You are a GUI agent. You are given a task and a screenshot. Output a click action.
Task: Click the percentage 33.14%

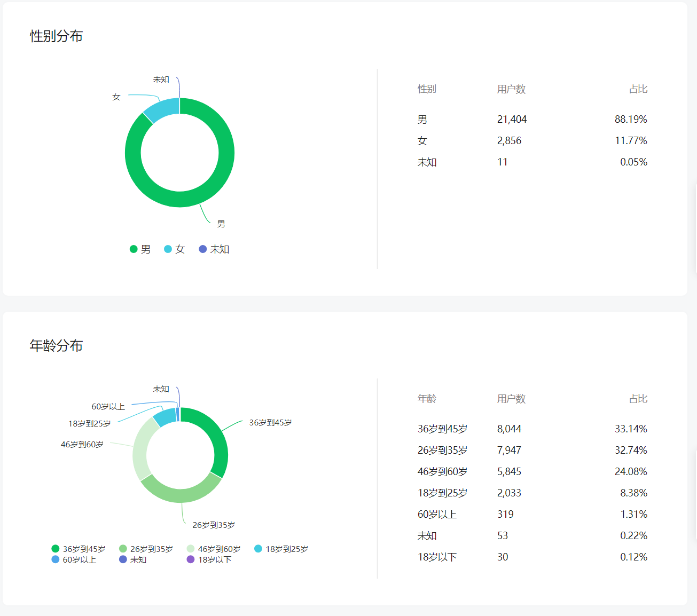pyautogui.click(x=631, y=429)
